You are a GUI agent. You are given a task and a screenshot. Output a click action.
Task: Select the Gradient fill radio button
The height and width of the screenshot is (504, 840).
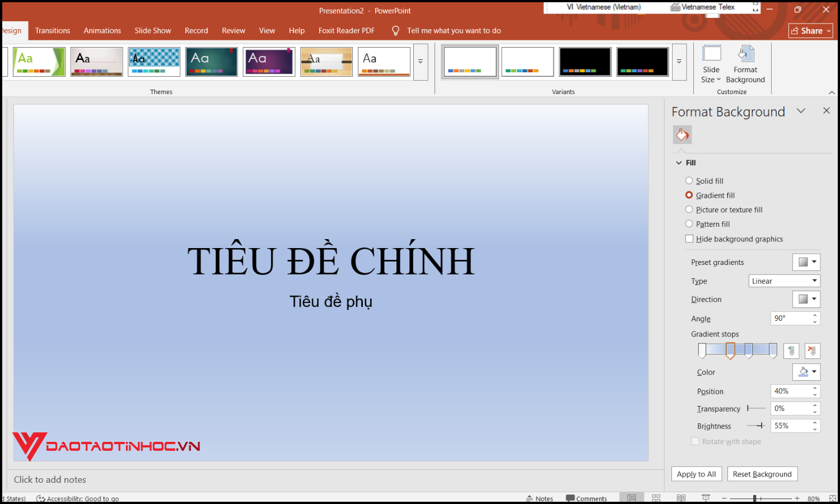coord(689,195)
